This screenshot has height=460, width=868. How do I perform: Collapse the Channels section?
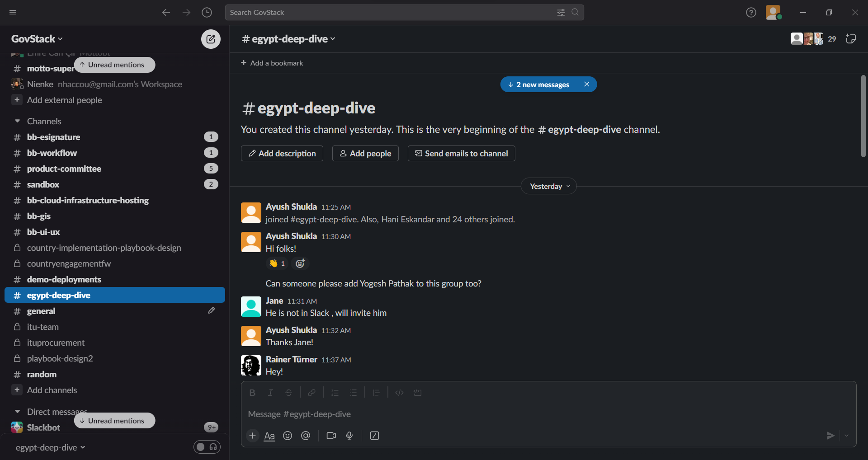coord(18,121)
